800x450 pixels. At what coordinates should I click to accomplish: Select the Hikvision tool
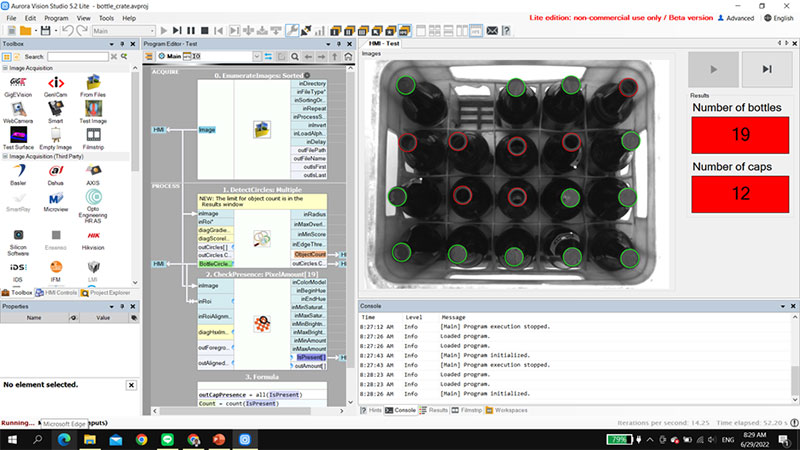coord(93,240)
